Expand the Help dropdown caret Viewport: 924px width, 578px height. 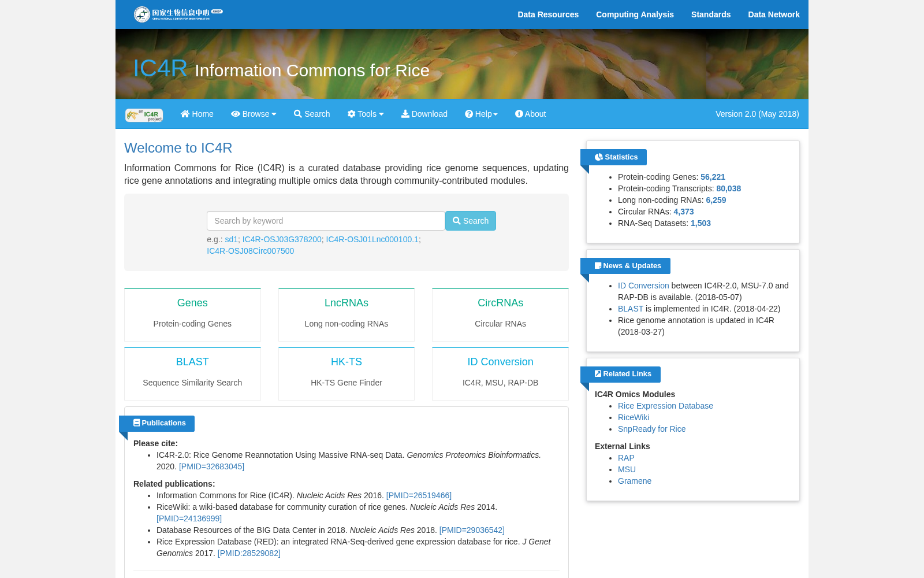pyautogui.click(x=495, y=114)
